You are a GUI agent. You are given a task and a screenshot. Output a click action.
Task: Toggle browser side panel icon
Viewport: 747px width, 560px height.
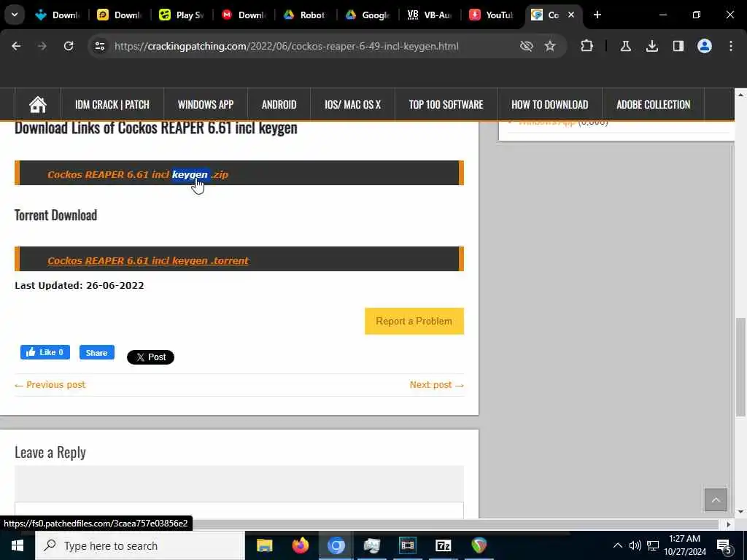pyautogui.click(x=678, y=46)
